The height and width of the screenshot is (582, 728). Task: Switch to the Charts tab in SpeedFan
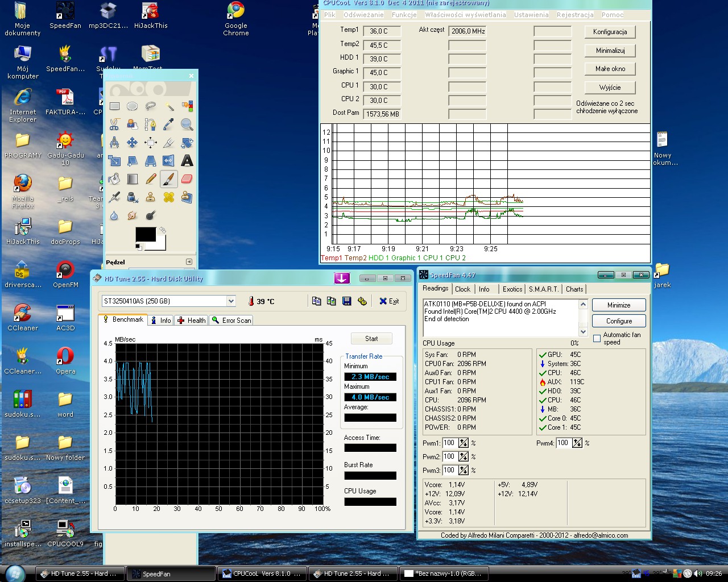[574, 289]
